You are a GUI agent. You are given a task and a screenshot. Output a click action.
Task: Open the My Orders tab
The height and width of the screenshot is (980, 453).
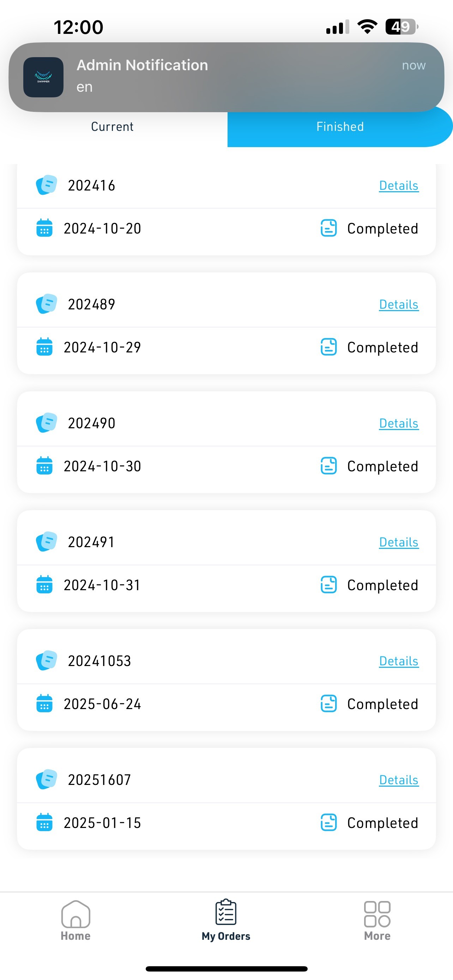coord(226,921)
